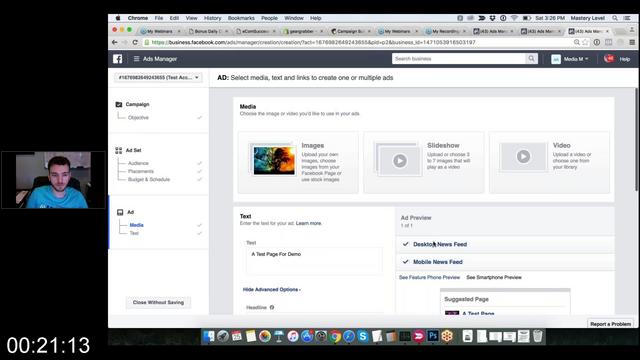The image size is (640, 360).
Task: Click the page vertical scrollbar
Action: [636, 139]
